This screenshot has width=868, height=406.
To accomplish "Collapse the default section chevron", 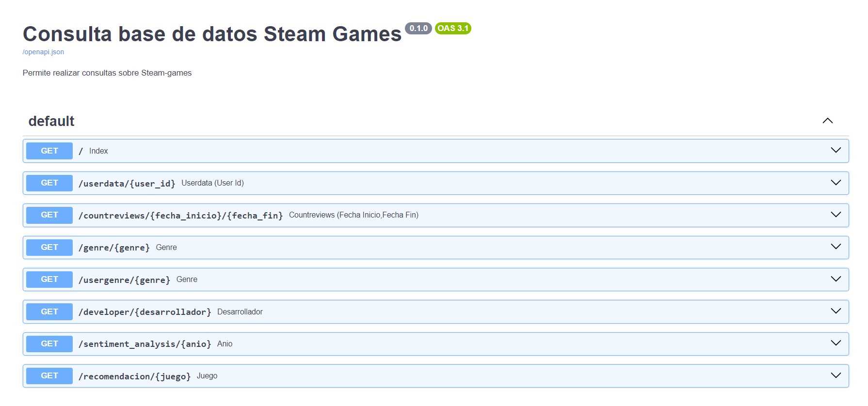I will (827, 121).
